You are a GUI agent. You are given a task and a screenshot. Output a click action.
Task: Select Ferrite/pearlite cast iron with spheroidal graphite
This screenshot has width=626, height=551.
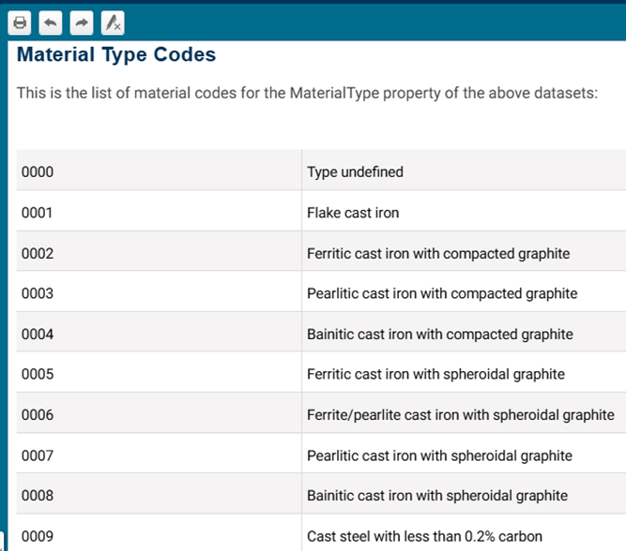click(x=460, y=415)
